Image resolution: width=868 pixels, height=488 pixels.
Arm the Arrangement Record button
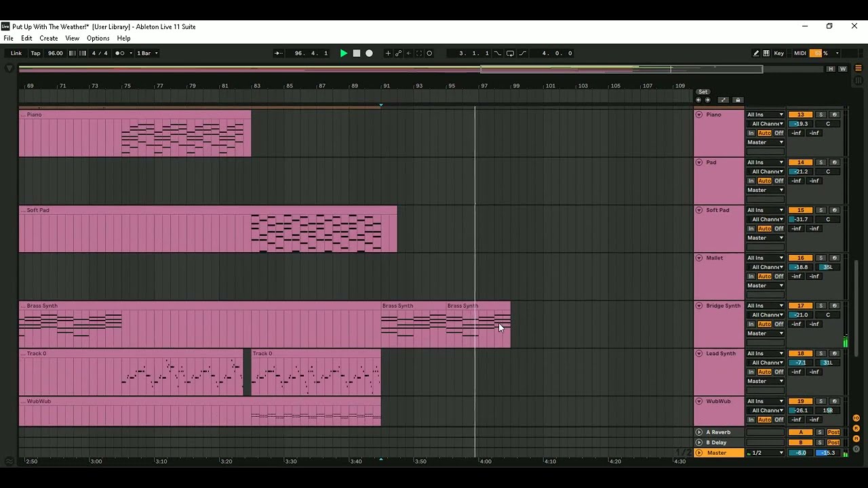click(369, 53)
